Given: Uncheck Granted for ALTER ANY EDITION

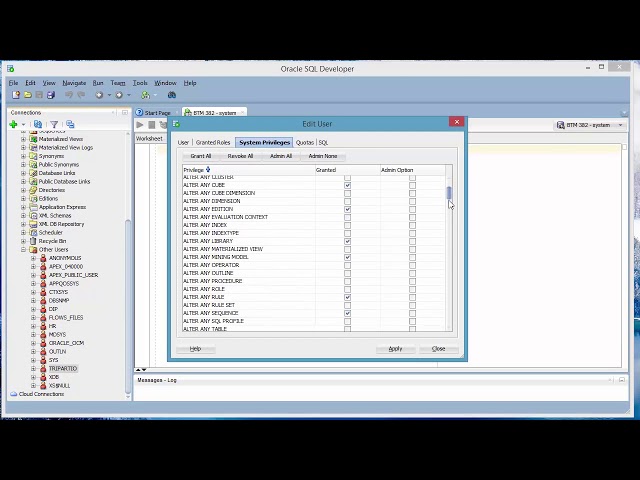Looking at the screenshot, I should click(347, 209).
